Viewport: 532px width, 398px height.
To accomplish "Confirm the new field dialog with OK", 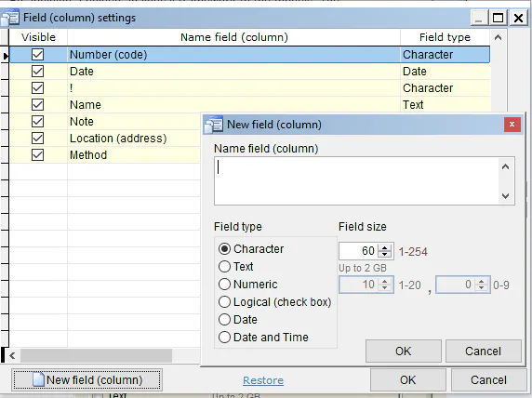I will [403, 352].
